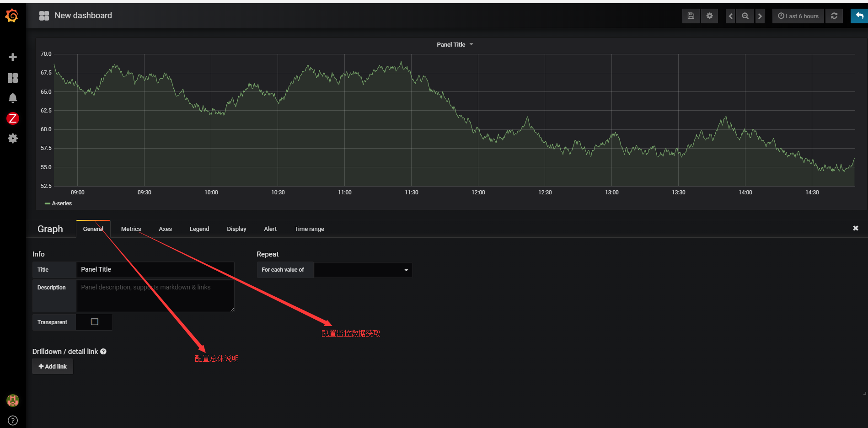Image resolution: width=868 pixels, height=428 pixels.
Task: Open Alerting bell icon in sidebar
Action: pyautogui.click(x=13, y=98)
